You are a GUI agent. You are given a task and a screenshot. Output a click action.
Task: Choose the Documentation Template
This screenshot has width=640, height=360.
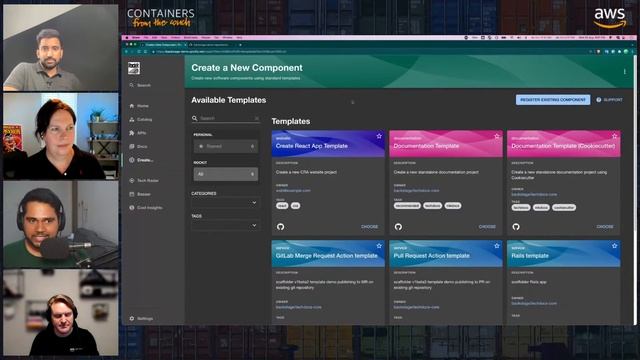[x=487, y=227]
